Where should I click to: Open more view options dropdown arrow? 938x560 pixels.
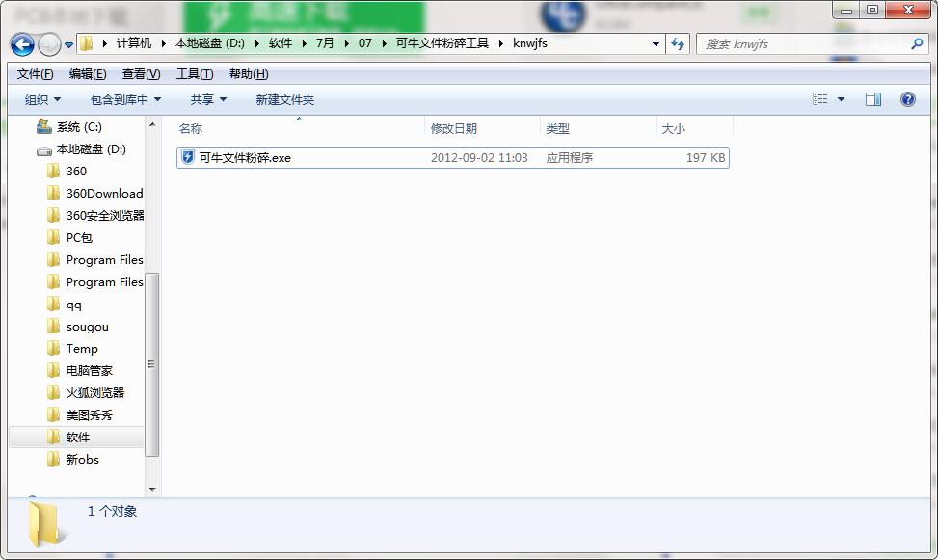pyautogui.click(x=841, y=99)
